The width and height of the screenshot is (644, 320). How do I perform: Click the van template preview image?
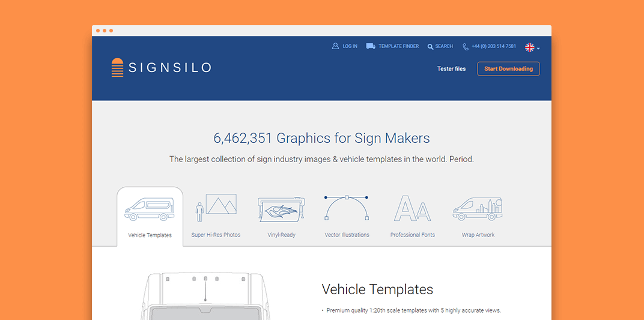pyautogui.click(x=205, y=296)
